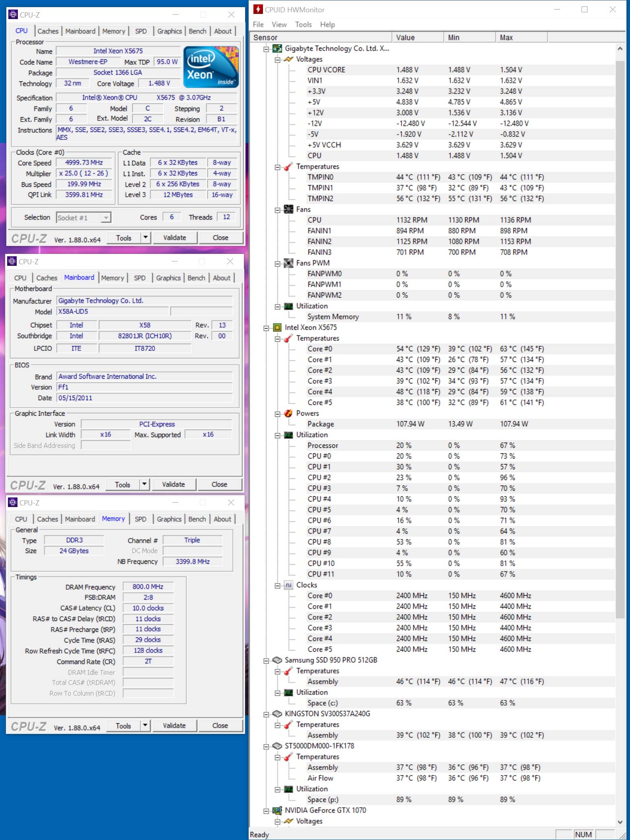Screen dimensions: 630x840
Task: Click the CPU-Z icon in the Memory window title bar
Action: coord(13,502)
